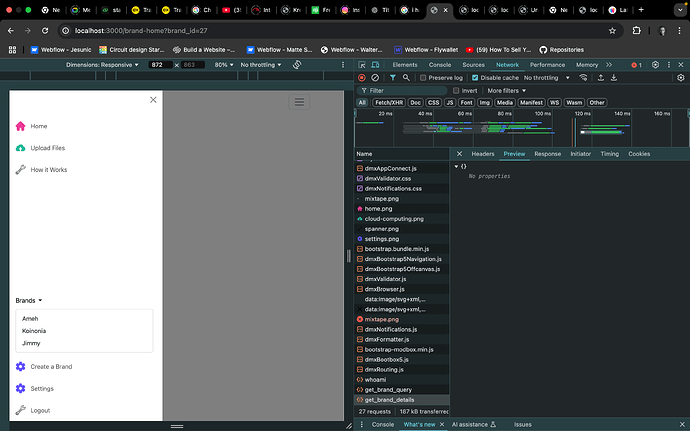Filter requests by Font type
690x431 pixels.
[x=466, y=103]
